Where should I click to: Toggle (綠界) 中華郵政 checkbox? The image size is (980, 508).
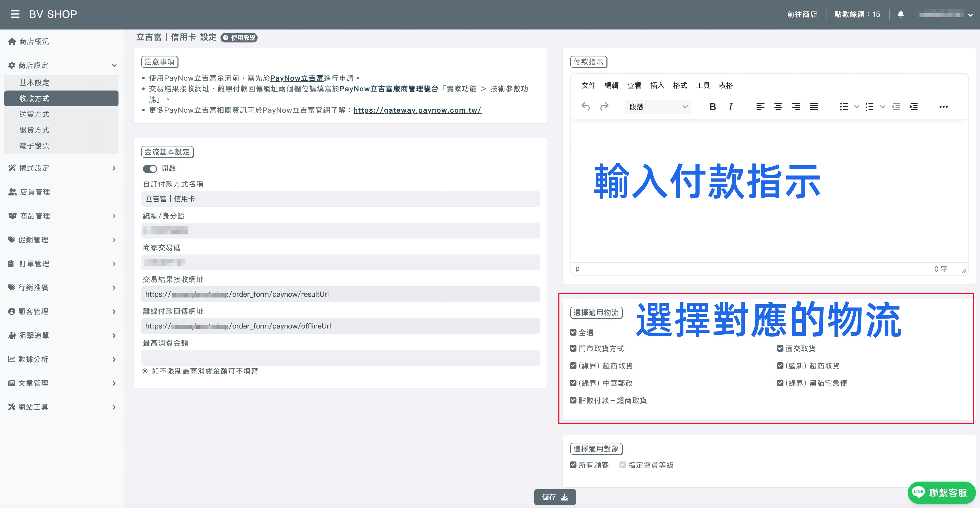[x=573, y=383]
